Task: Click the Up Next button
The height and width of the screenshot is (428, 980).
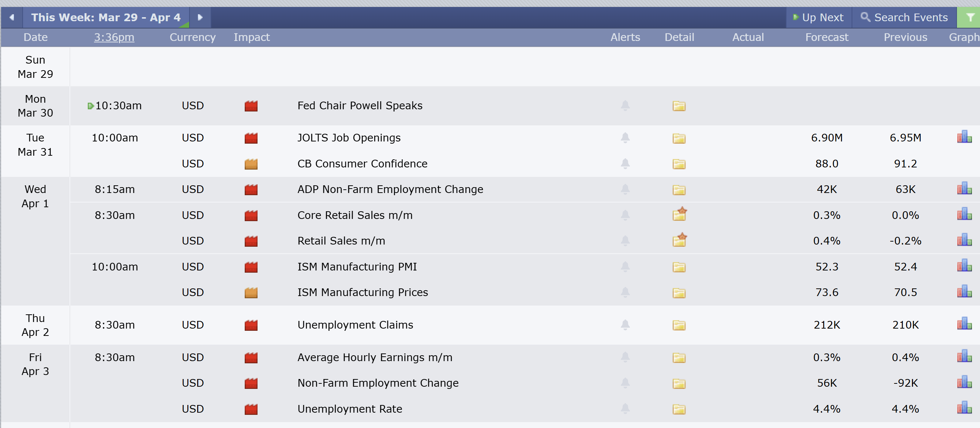Action: 819,18
